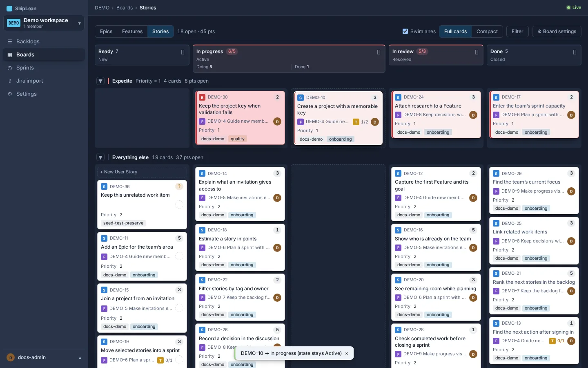Click the unestimated question mark on DEMO-36
Screen dimensions: 588x368
point(179,186)
